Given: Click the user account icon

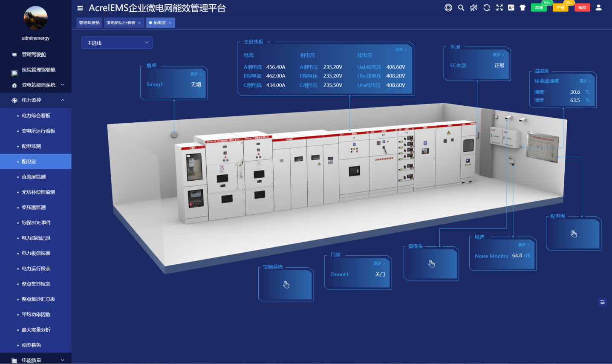Looking at the screenshot, I should point(598,8).
